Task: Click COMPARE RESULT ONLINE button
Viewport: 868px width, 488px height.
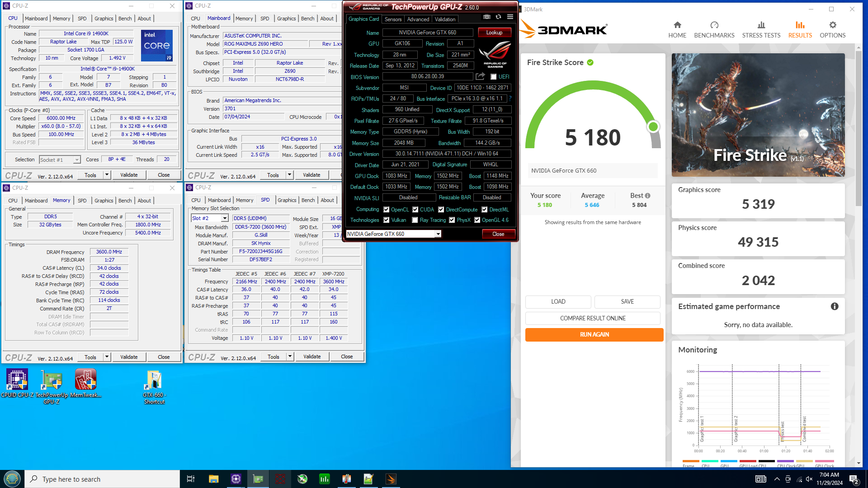Action: (x=593, y=318)
